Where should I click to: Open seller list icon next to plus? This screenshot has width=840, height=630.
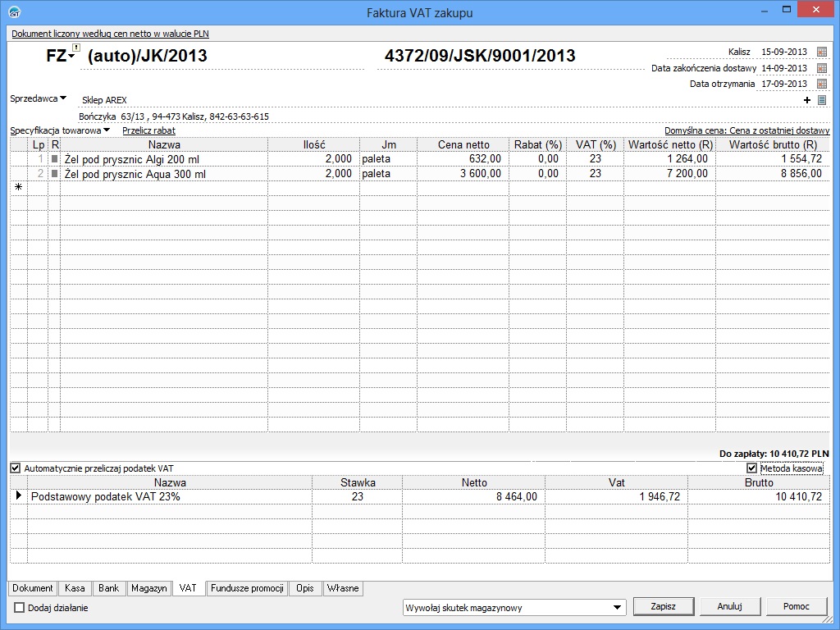tap(822, 100)
